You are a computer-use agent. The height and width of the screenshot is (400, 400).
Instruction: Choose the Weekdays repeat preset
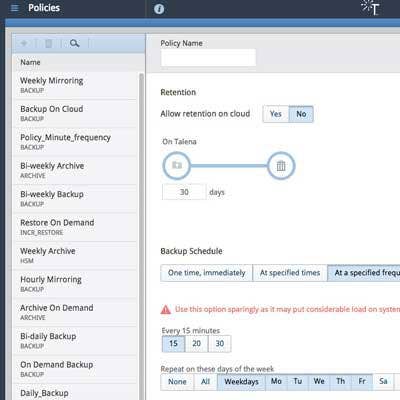point(241,382)
